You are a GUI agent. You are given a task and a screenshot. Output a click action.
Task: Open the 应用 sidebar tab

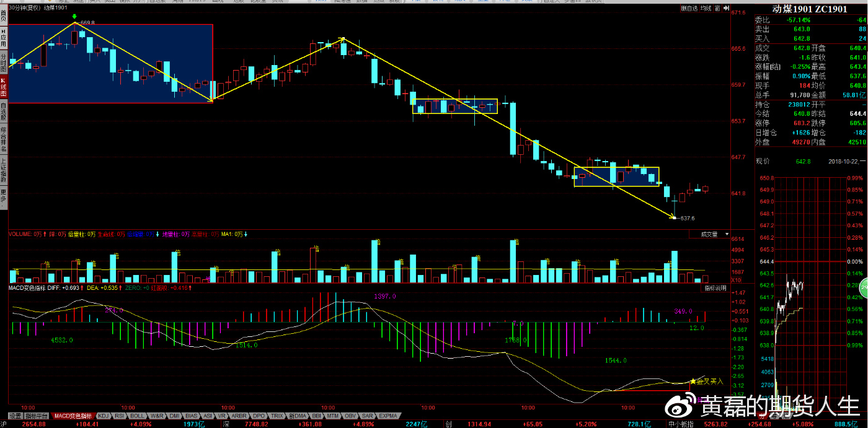coord(3,38)
